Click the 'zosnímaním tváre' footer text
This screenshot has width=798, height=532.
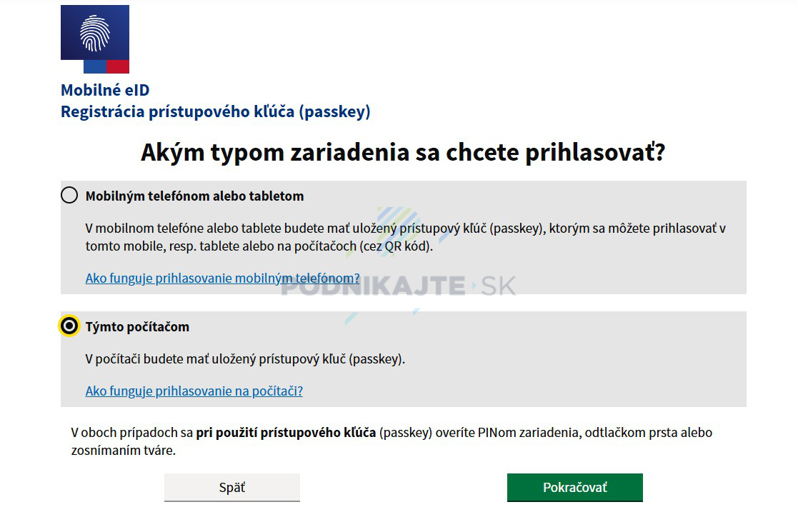click(x=123, y=451)
